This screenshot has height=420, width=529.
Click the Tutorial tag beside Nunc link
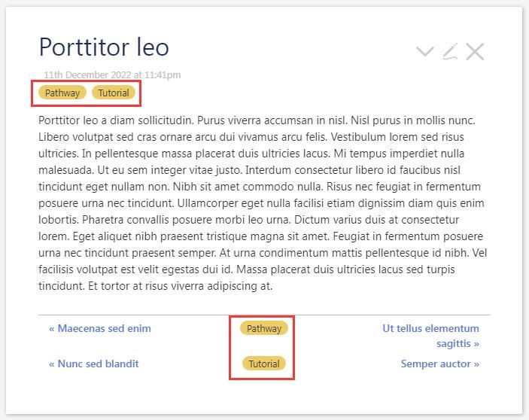(264, 364)
